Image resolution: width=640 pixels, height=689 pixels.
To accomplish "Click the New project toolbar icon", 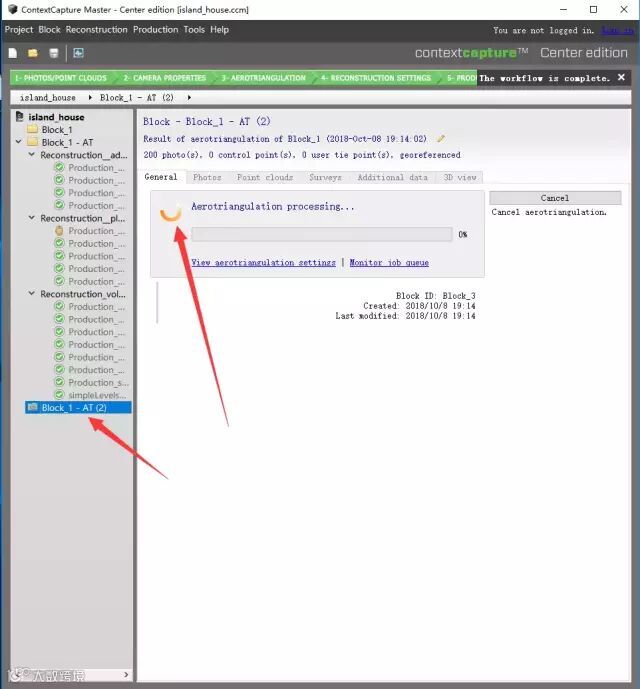I will (x=13, y=53).
